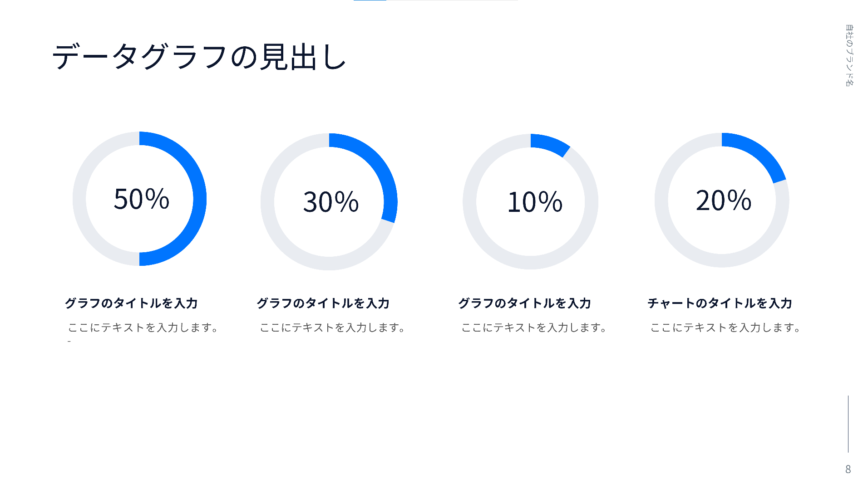Click the blue arc of the 50% donut chart
Viewport: 868px width, 489px height.
tap(199, 199)
